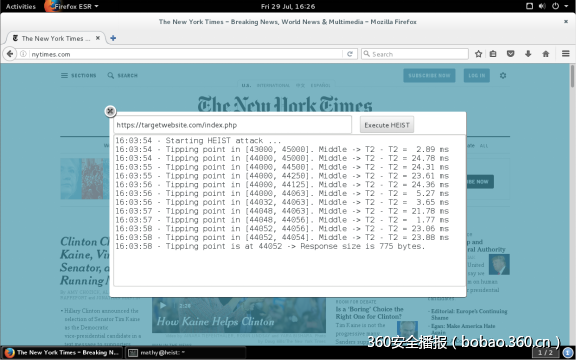
Task: Open the site info icon beside nytimes.com
Action: 23,54
